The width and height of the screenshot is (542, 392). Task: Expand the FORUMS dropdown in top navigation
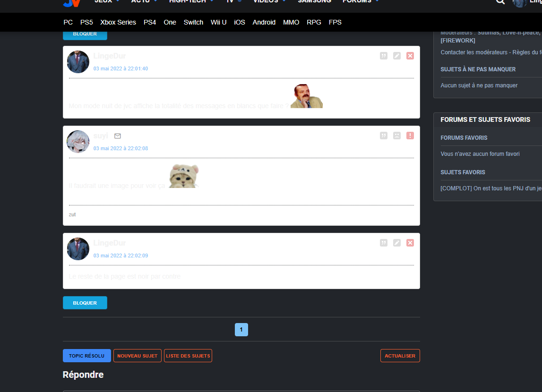(x=361, y=1)
